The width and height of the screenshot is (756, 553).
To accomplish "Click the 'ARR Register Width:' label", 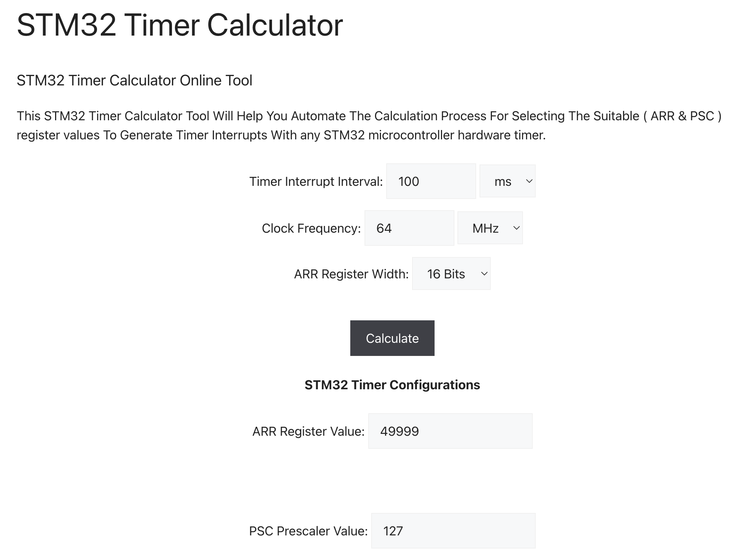I will tap(351, 274).
